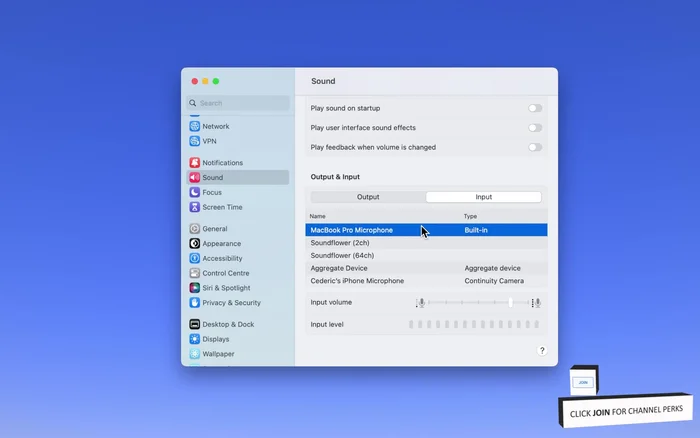Open the Screen Time hourglass icon
The height and width of the screenshot is (438, 700).
(194, 207)
